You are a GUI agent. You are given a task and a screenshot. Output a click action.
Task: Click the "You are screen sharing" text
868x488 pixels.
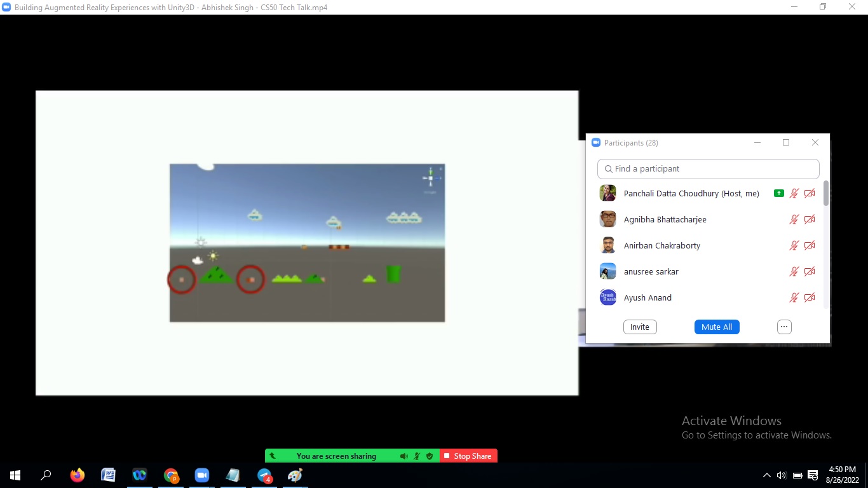click(336, 456)
